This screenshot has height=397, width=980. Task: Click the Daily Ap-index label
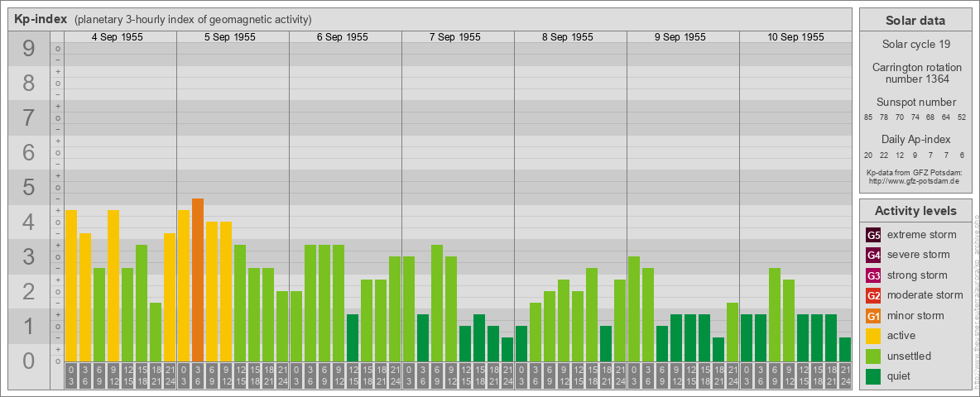pos(915,140)
